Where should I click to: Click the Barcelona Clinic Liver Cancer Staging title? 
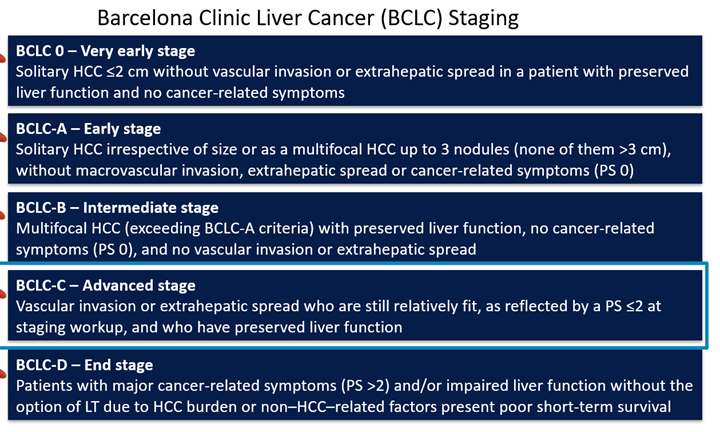coord(308,18)
